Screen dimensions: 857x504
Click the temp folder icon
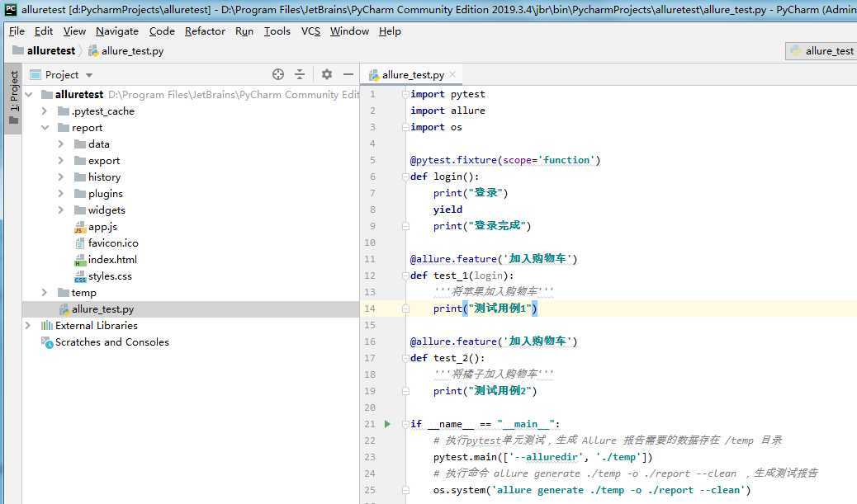coord(64,293)
